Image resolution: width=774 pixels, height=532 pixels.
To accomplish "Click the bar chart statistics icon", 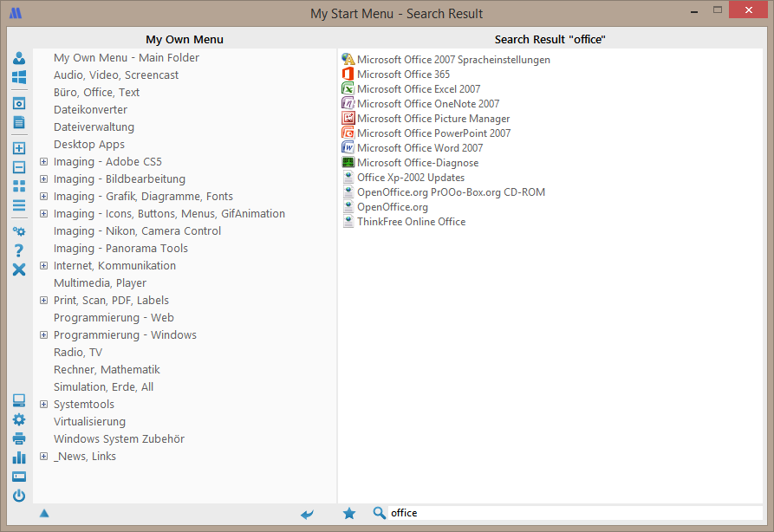I will point(19,457).
